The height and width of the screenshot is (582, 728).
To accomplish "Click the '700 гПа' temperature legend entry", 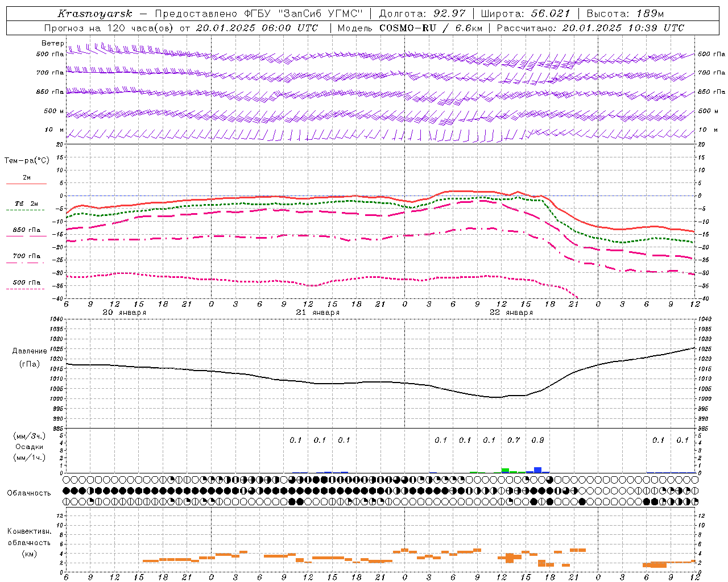I will point(27,256).
